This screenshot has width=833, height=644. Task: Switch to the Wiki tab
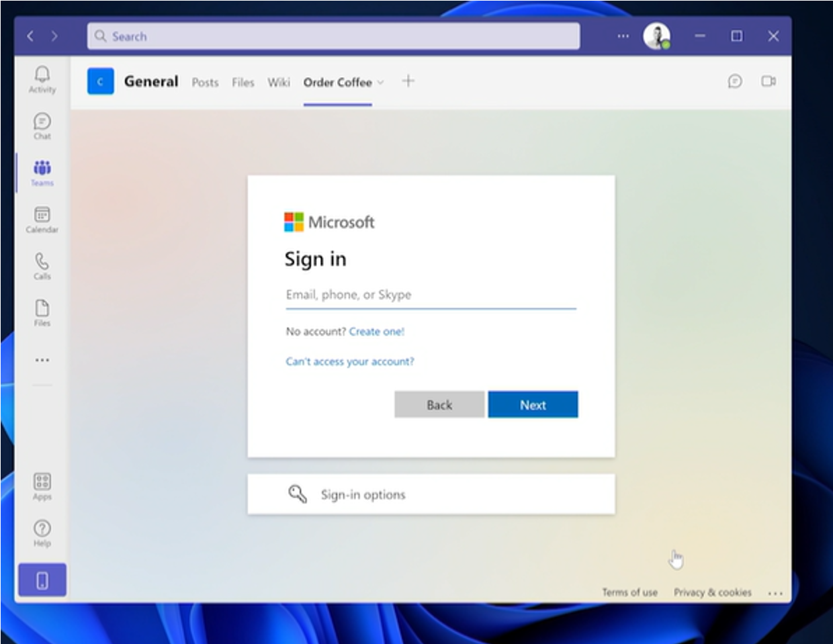click(279, 83)
